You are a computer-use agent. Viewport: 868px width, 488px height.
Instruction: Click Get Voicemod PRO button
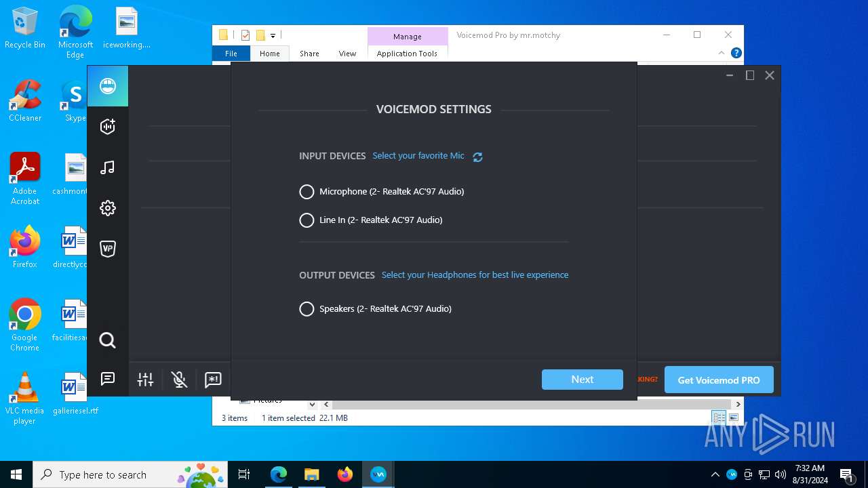pyautogui.click(x=719, y=380)
